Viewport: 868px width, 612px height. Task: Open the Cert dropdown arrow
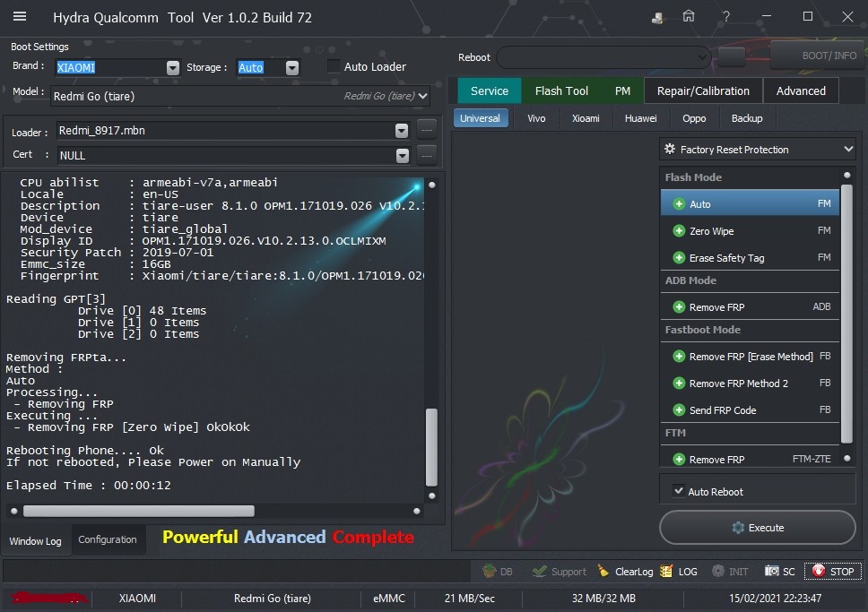coord(403,156)
